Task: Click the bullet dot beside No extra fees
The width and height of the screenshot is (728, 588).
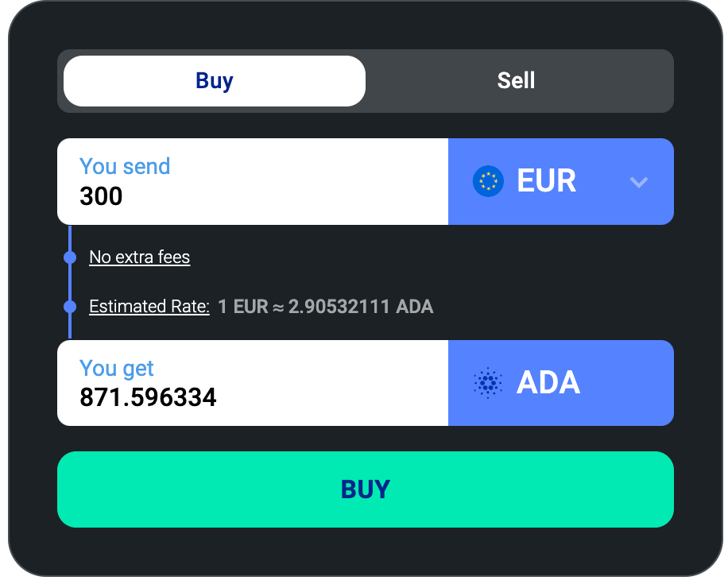Action: [x=70, y=257]
